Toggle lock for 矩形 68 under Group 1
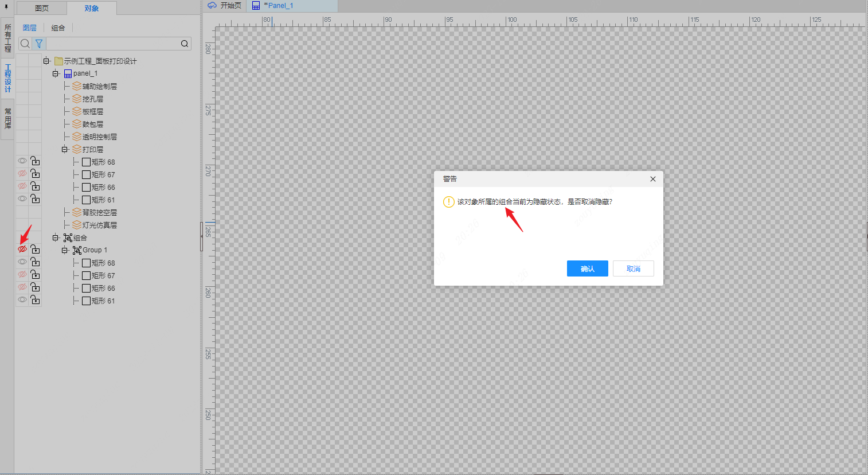868x475 pixels. coord(36,262)
